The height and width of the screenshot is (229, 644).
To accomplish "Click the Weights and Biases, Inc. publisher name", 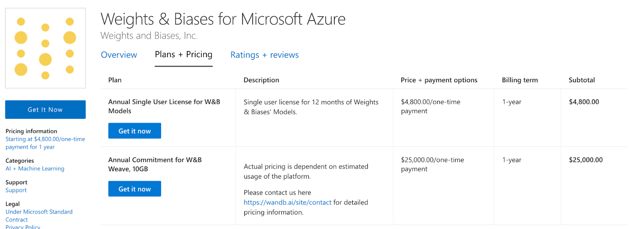I will pos(149,36).
